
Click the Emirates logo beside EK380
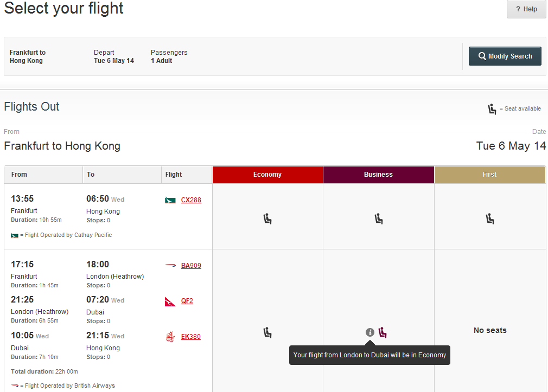[x=170, y=337]
